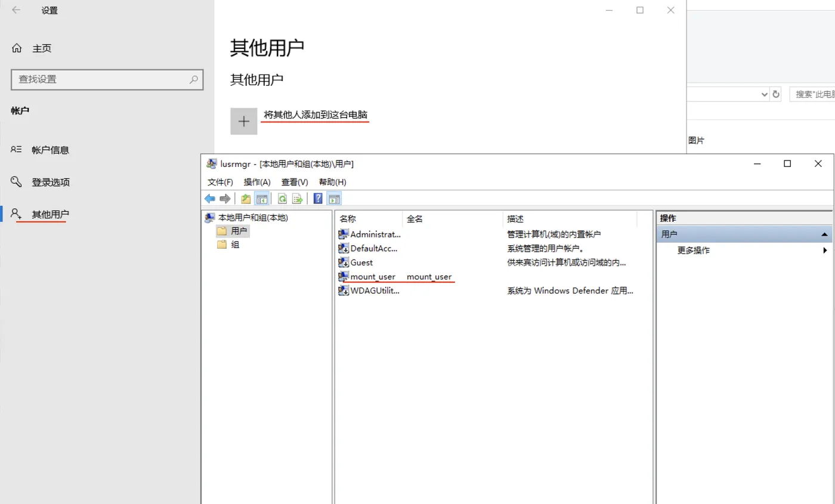
Task: Click the DefaultAcc... account icon
Action: click(344, 248)
